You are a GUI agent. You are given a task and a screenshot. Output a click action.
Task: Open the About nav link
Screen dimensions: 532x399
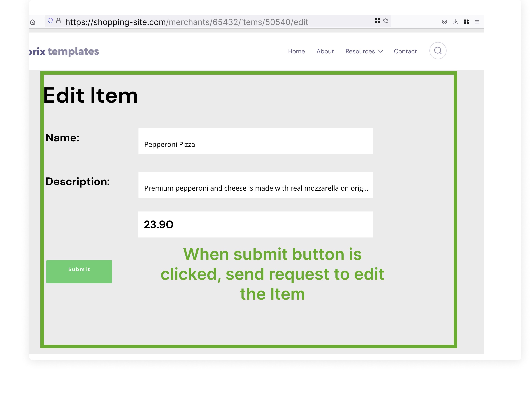(x=325, y=51)
